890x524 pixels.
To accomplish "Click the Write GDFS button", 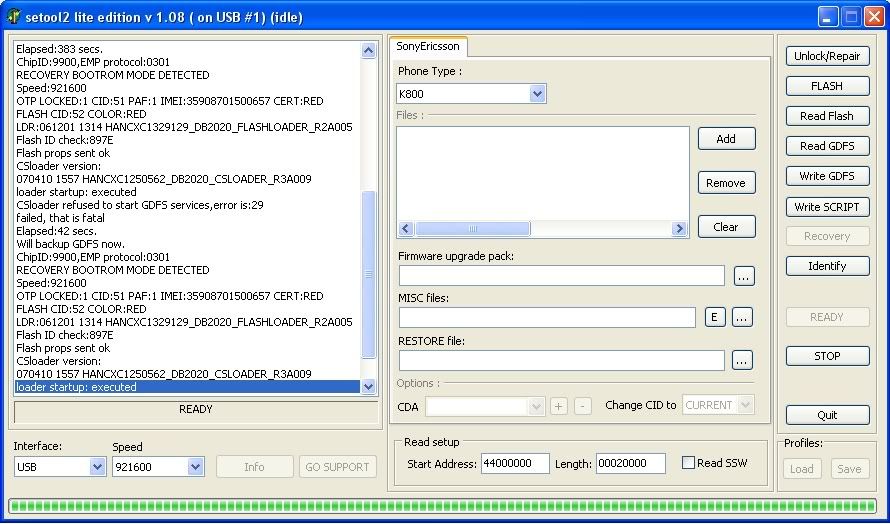I will [x=827, y=176].
